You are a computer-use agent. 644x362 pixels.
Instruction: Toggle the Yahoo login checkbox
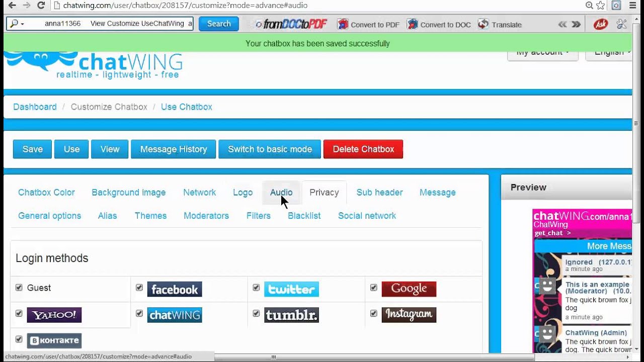(19, 313)
